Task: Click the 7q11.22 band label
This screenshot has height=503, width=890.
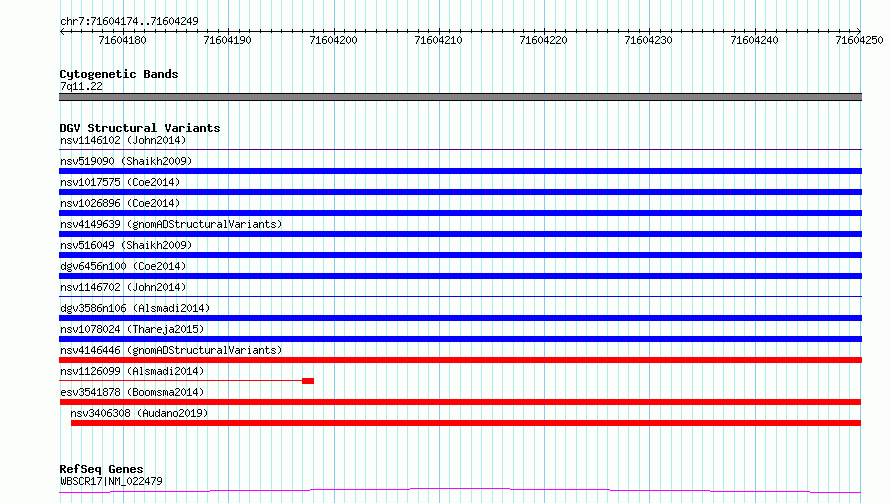Action: (81, 86)
